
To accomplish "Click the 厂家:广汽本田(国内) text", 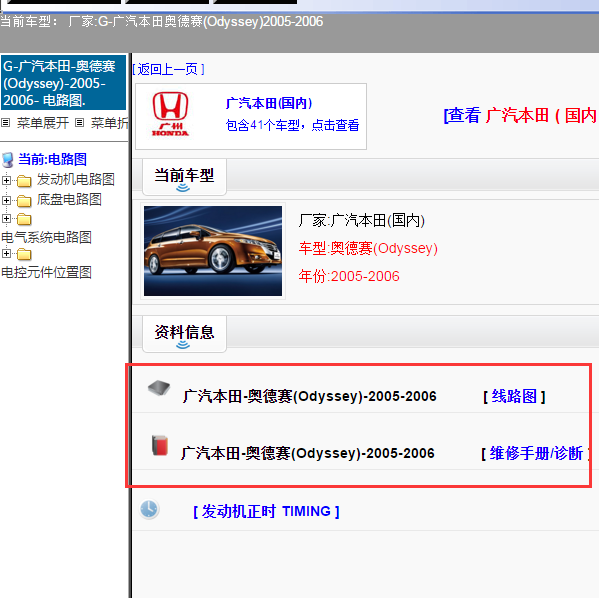I will 361,220.
